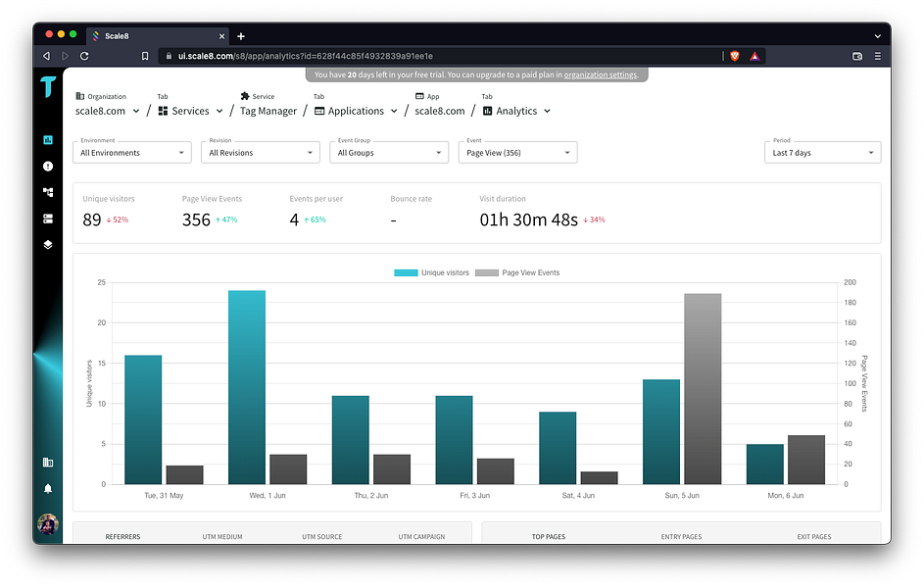Screen dimensions: 924x588
Task: Click the Scale8 logo in sidebar
Action: point(48,86)
